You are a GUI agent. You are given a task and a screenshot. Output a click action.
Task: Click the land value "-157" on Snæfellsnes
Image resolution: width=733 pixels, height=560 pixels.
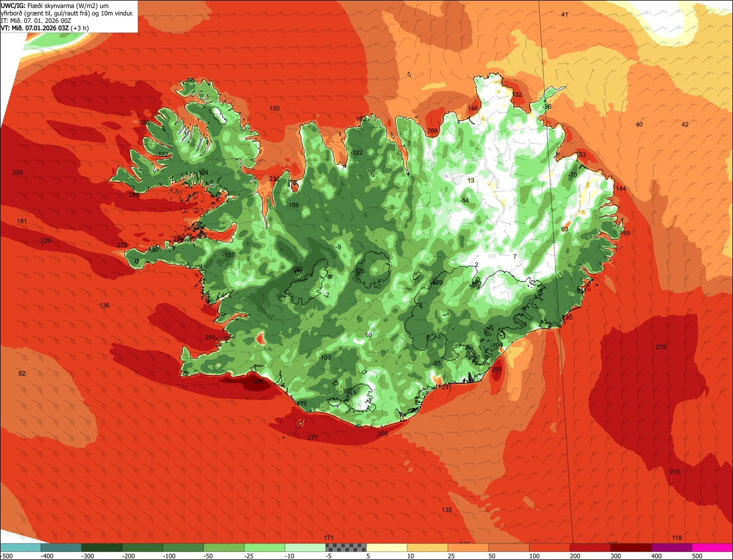(x=229, y=255)
